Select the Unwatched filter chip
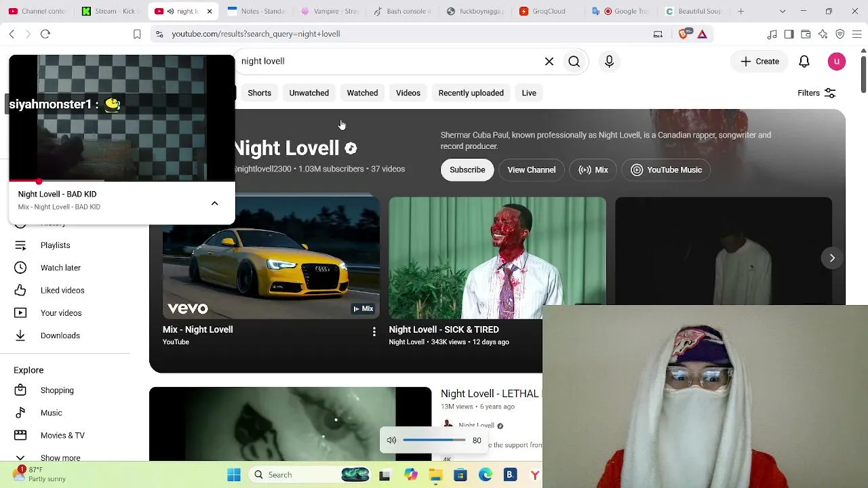 (309, 93)
